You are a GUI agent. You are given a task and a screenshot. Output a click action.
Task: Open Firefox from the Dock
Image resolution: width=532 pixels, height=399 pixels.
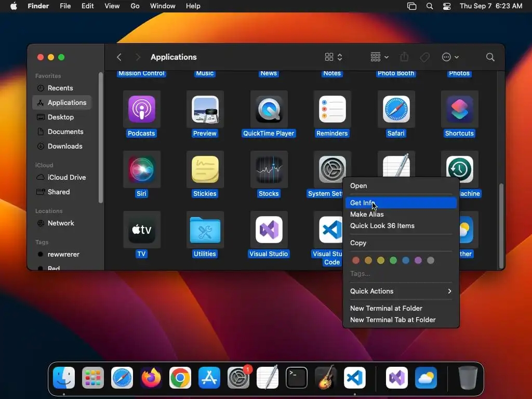[x=151, y=378]
